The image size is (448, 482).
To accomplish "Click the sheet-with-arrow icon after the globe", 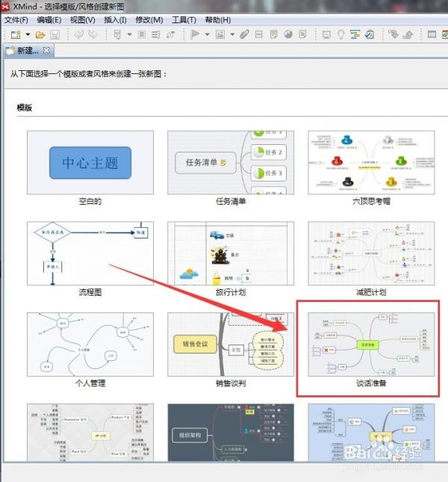I will coord(302,34).
